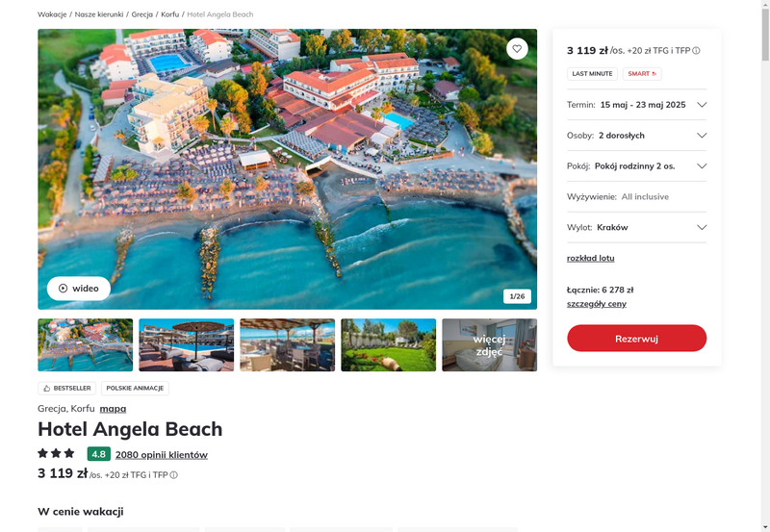This screenshot has width=770, height=532.
Task: Go to Grecja in breadcrumb
Action: tap(141, 14)
